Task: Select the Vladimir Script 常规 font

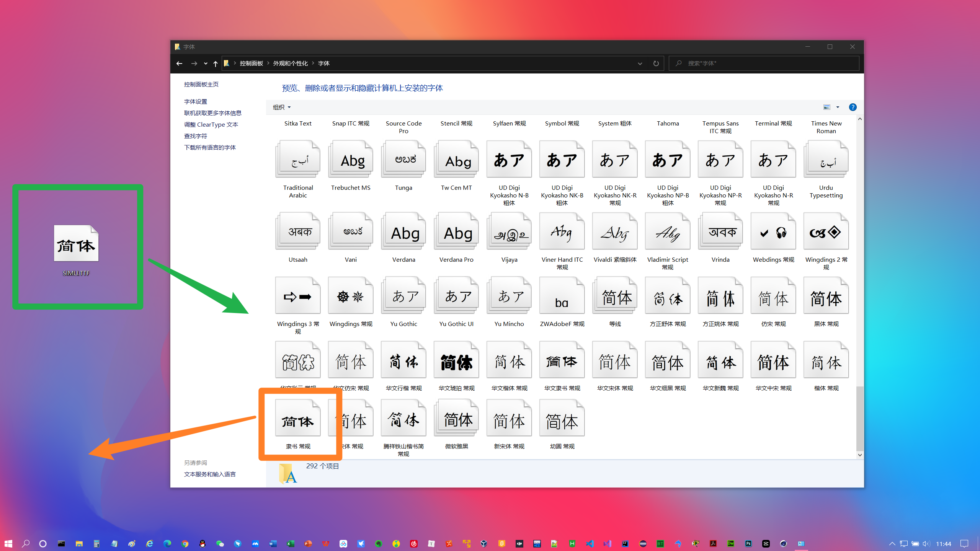Action: pos(668,231)
